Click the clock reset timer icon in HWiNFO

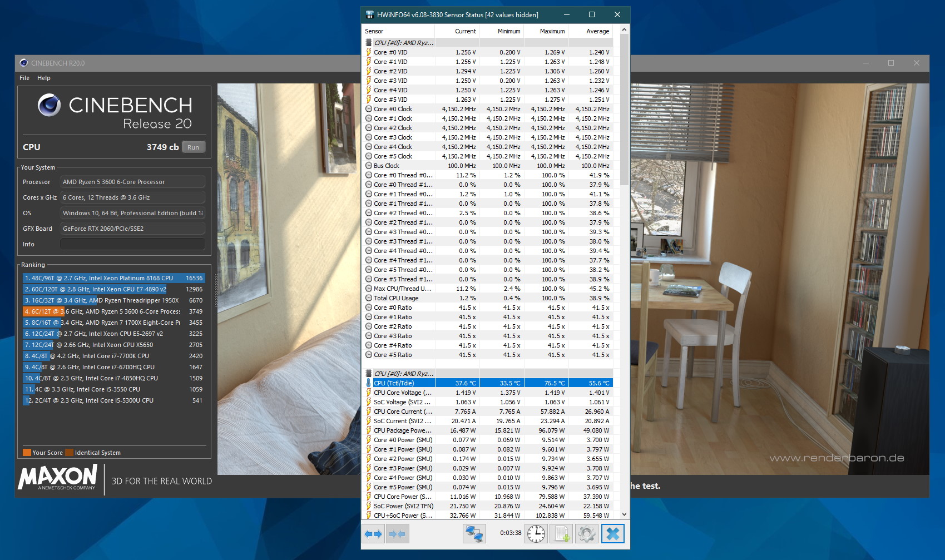pos(536,534)
